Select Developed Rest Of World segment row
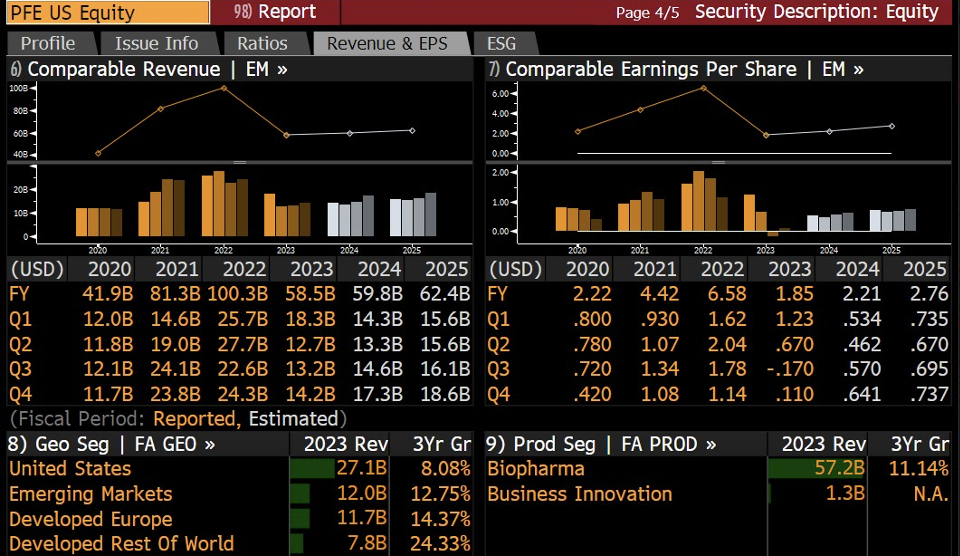960x556 pixels. (239, 544)
